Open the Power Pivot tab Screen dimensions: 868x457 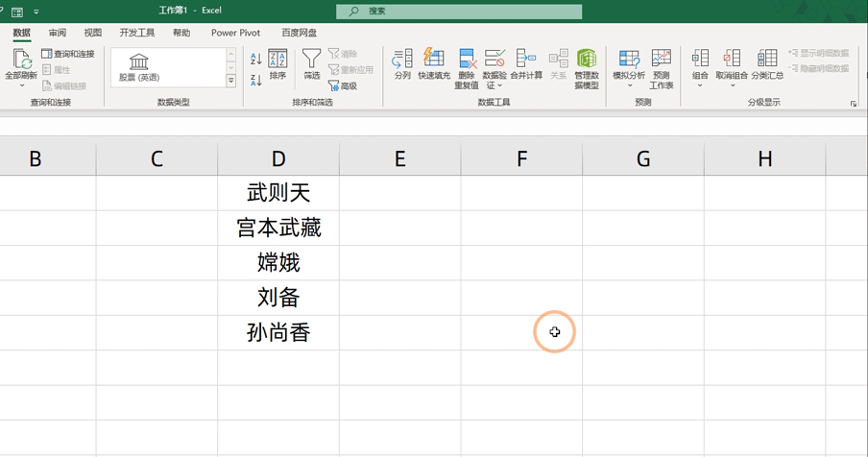235,33
